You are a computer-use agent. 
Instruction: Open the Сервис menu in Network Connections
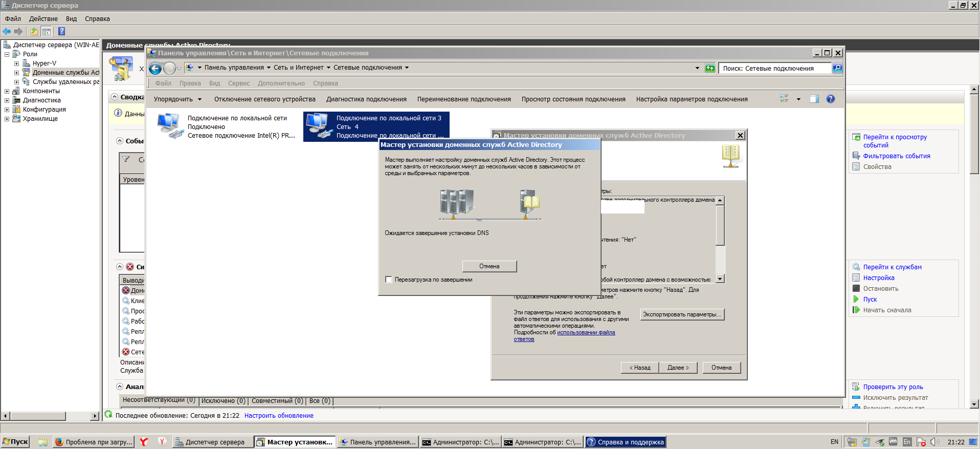(239, 83)
